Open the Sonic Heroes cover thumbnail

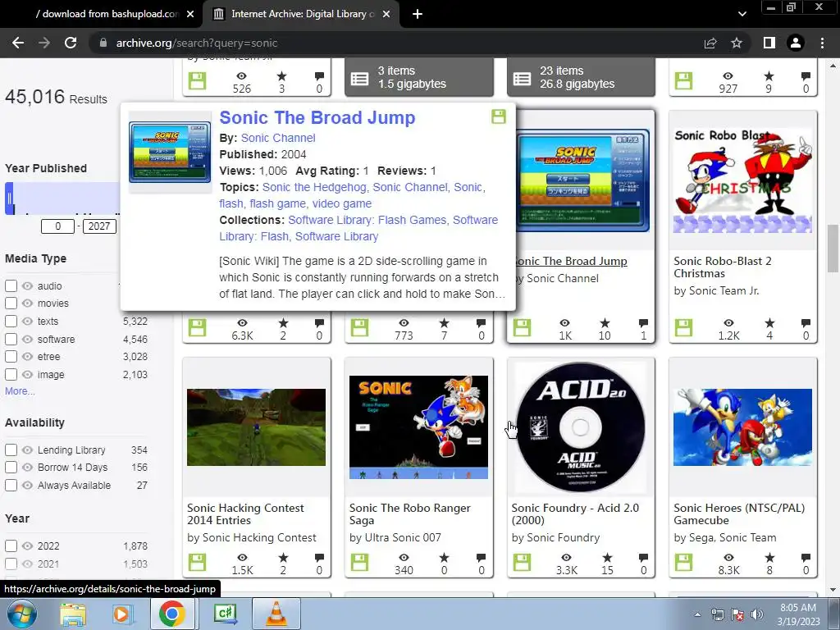(742, 427)
